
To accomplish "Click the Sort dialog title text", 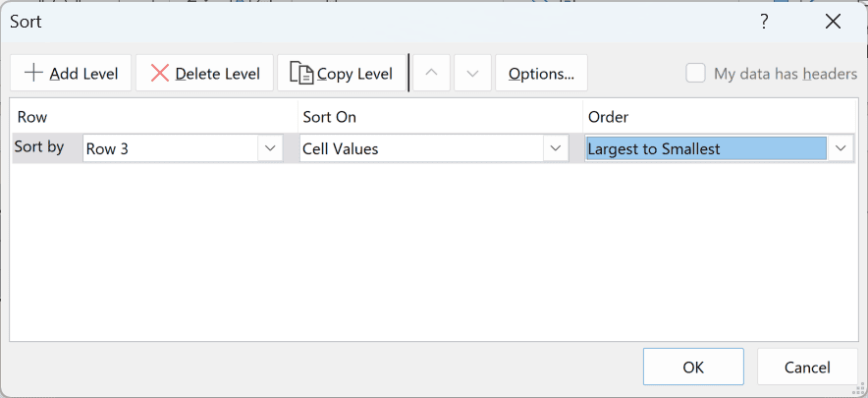I will [x=26, y=22].
